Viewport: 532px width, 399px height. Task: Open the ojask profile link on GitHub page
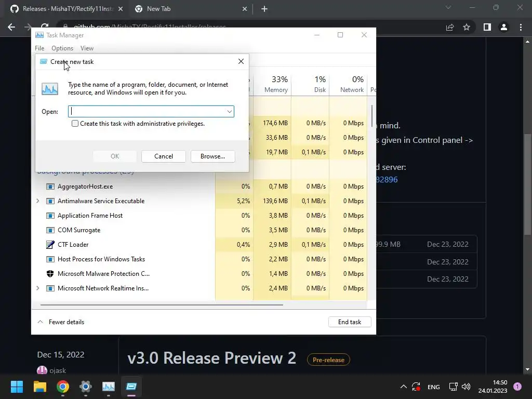pyautogui.click(x=57, y=370)
